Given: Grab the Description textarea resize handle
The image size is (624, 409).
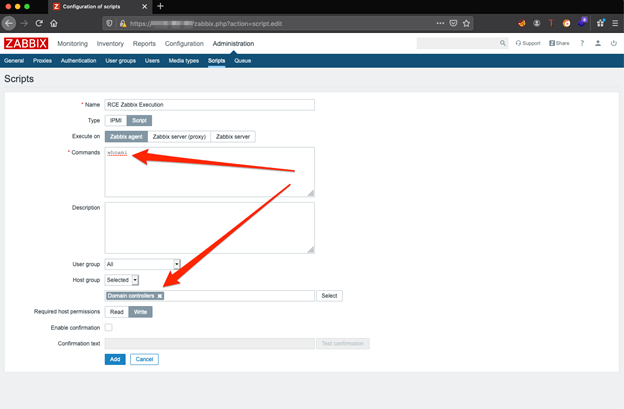Looking at the screenshot, I should coord(311,250).
